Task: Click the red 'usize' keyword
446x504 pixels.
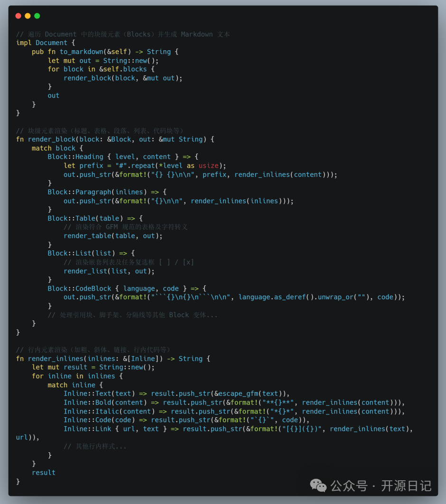Action: point(208,165)
